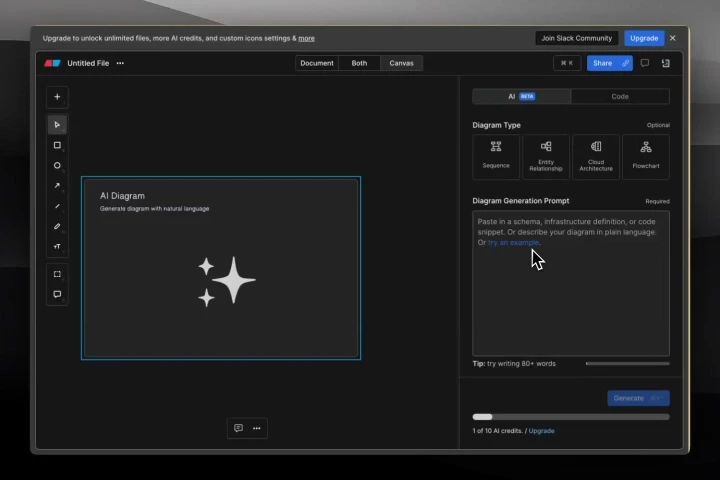
Task: Open the more options ellipsis below canvas
Action: tap(257, 428)
